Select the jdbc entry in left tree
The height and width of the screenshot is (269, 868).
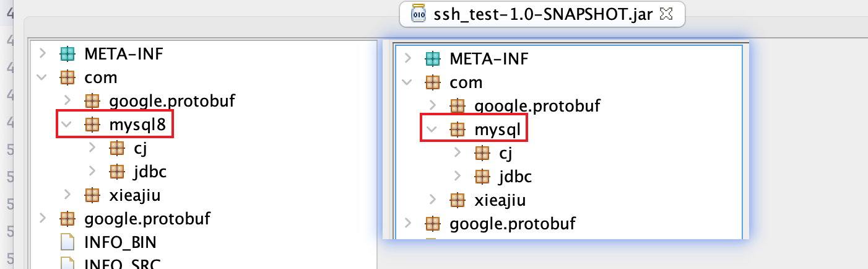(150, 172)
